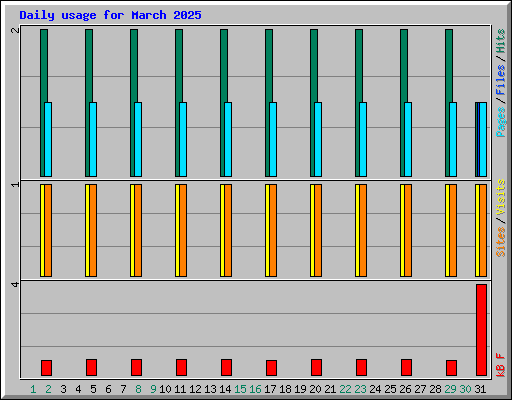Screen dimensions: 512x400
Task: Click the bottom-panel y-axis value "4"
Action: [x=15, y=284]
